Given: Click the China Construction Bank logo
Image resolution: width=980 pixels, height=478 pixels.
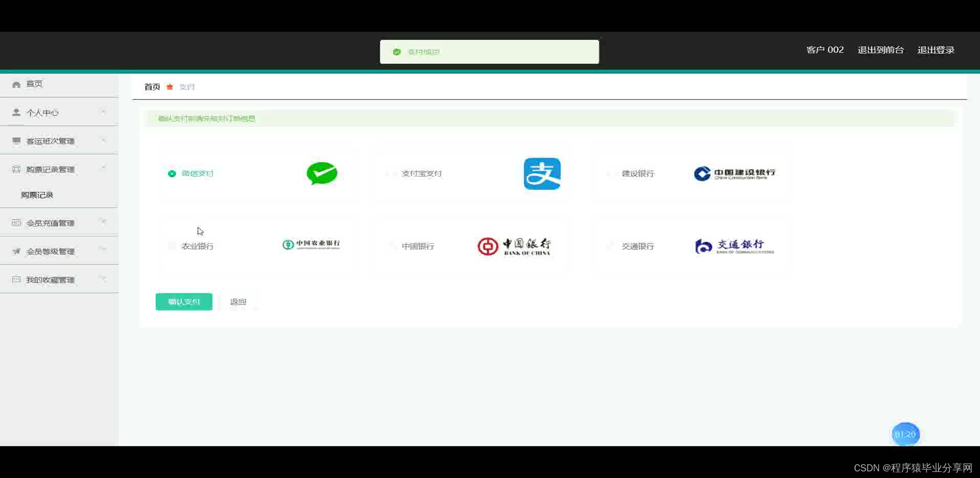Looking at the screenshot, I should pyautogui.click(x=734, y=173).
